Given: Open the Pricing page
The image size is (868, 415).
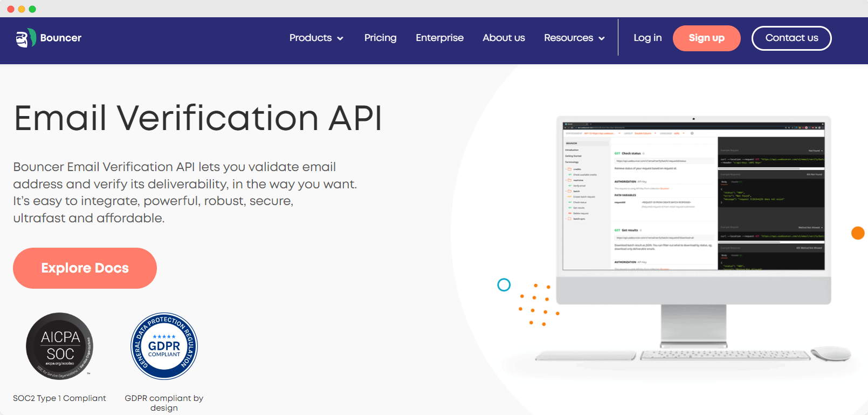Looking at the screenshot, I should point(380,38).
